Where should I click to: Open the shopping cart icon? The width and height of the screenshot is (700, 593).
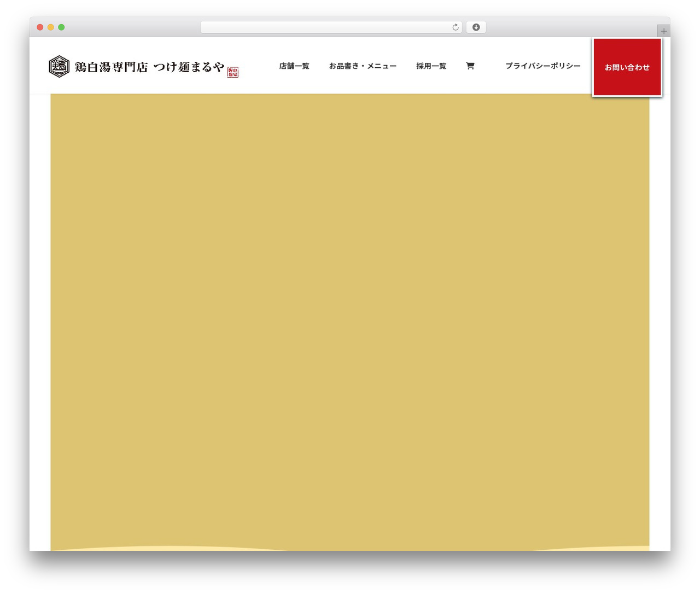[x=470, y=66]
